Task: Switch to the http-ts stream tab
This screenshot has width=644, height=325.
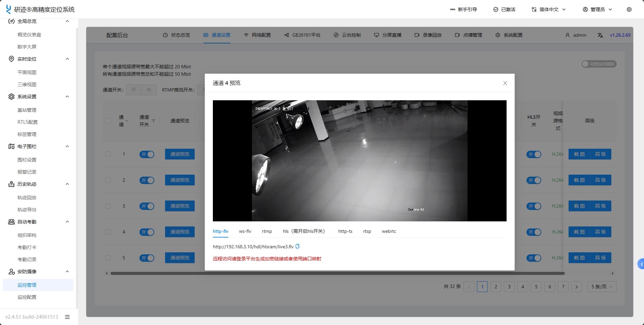Action: 345,231
